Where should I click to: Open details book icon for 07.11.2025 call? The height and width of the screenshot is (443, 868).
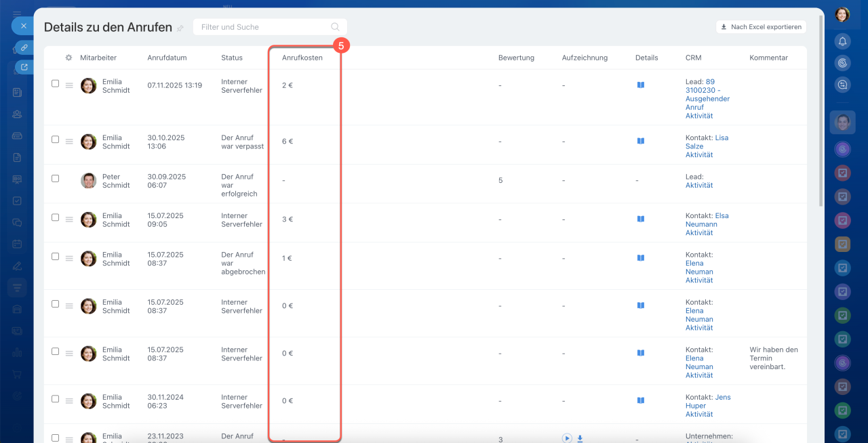pyautogui.click(x=641, y=85)
